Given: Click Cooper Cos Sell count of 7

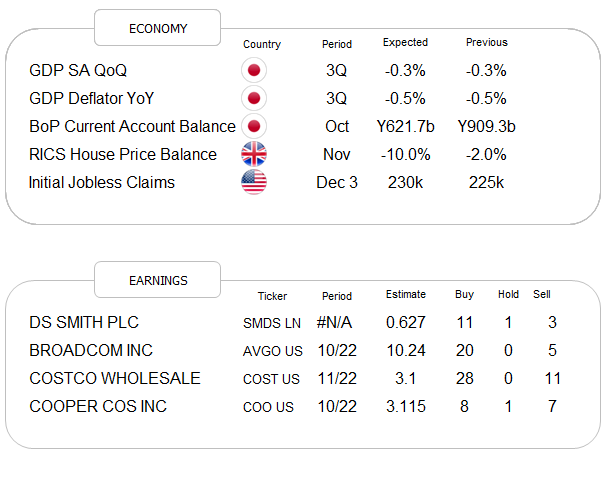Looking at the screenshot, I should click(x=552, y=407).
